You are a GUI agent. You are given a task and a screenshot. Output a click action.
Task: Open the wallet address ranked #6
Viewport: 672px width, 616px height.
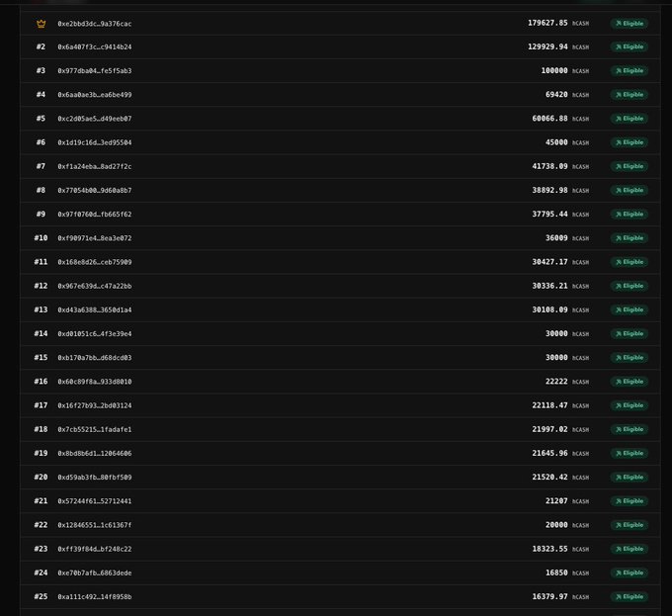tap(95, 142)
